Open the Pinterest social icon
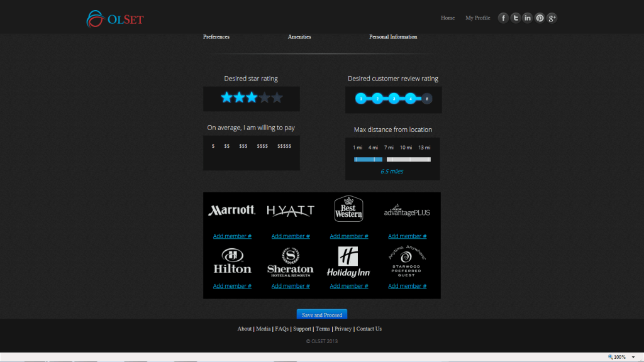This screenshot has width=644, height=362. (540, 18)
